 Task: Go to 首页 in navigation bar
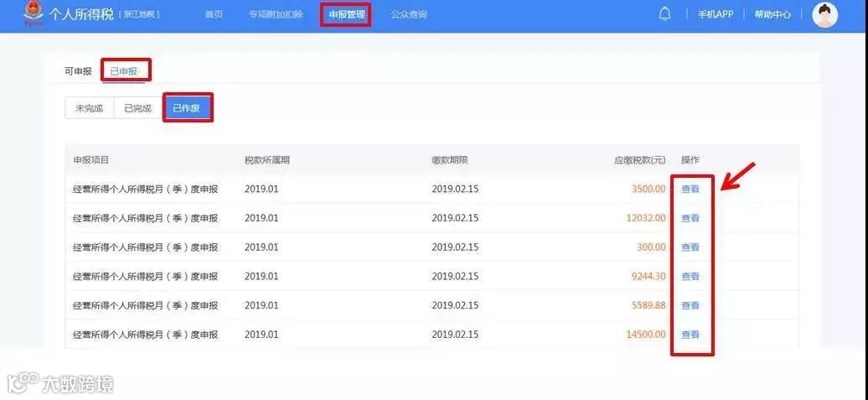(x=214, y=15)
